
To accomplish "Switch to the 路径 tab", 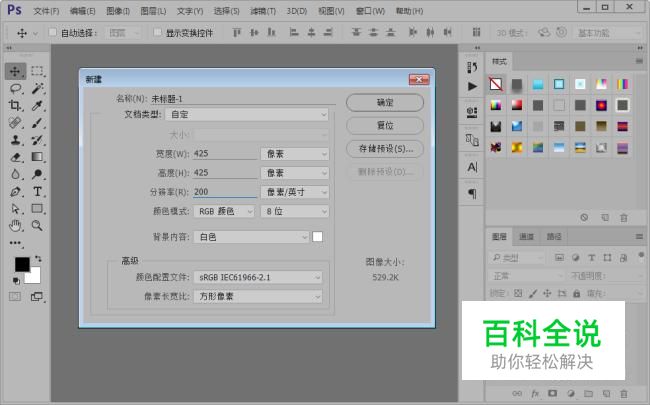I will tap(554, 236).
